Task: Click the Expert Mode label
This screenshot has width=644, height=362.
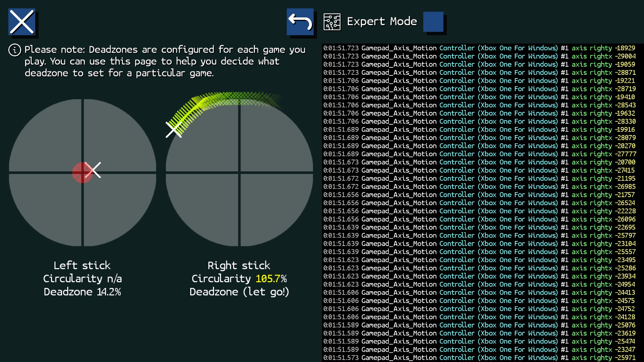Action: (x=382, y=21)
